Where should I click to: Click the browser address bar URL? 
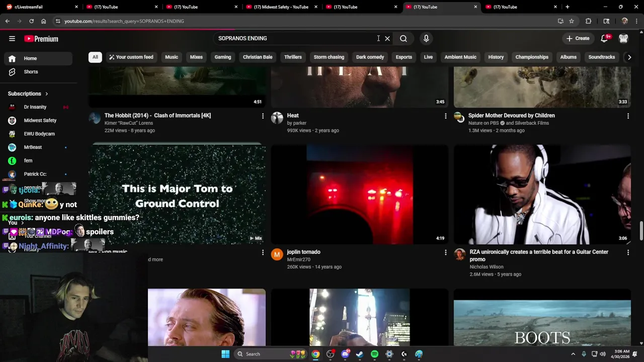point(124,21)
